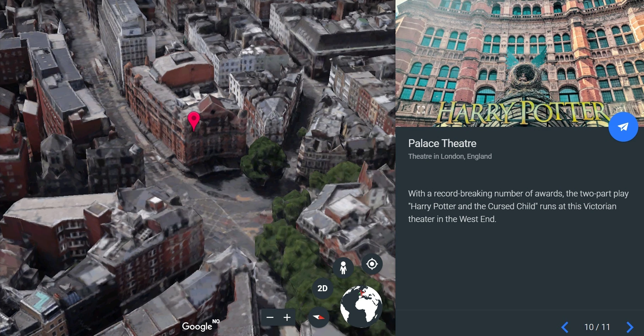644x336 pixels.
Task: Click the fly-to-my-location target icon
Action: [x=372, y=264]
